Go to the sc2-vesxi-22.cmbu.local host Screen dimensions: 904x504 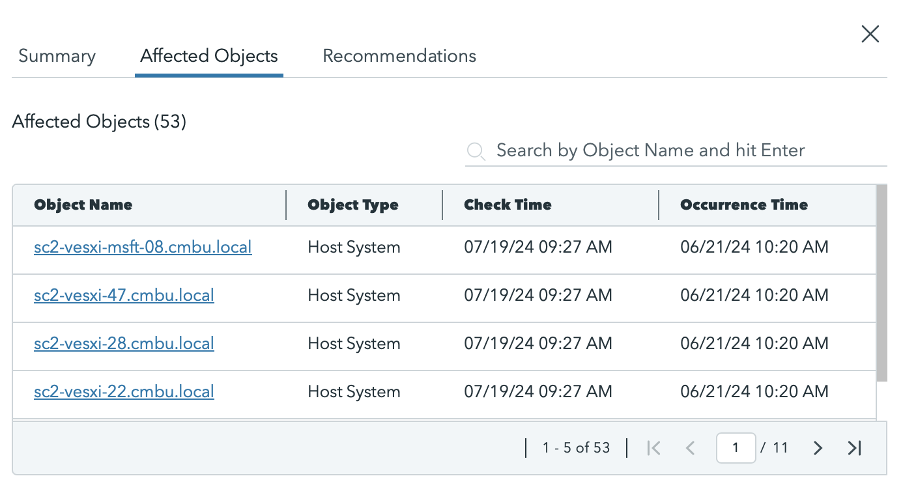(124, 391)
